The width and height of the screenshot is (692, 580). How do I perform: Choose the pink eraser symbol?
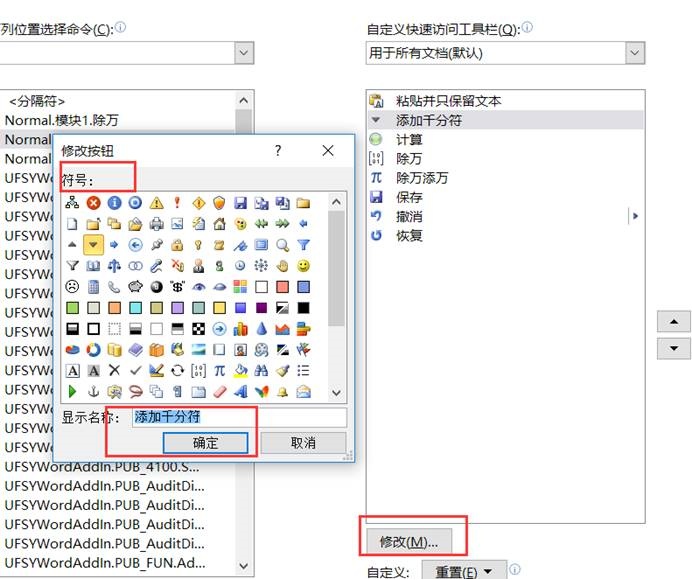click(x=219, y=392)
